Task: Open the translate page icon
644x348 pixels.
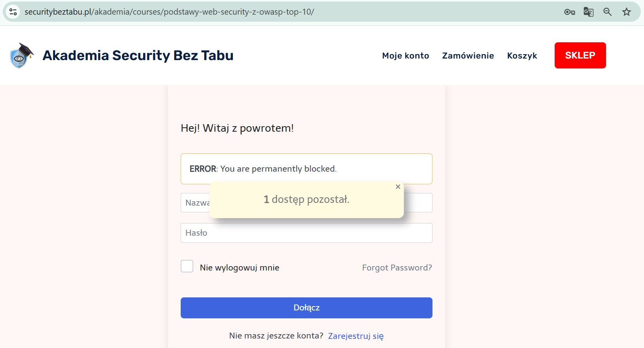Action: coord(589,12)
